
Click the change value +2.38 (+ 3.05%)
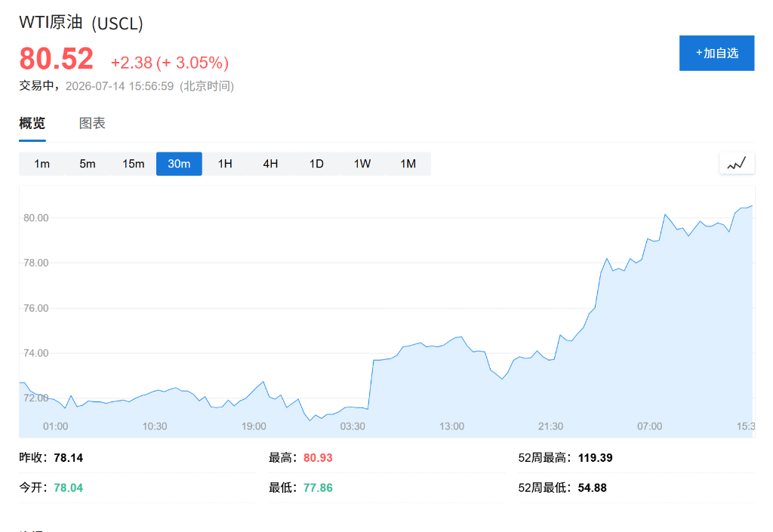(x=170, y=63)
